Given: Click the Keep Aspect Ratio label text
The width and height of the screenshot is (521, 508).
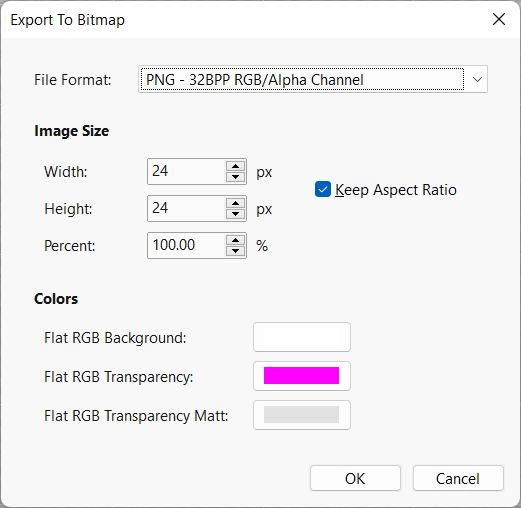Looking at the screenshot, I should coord(396,190).
